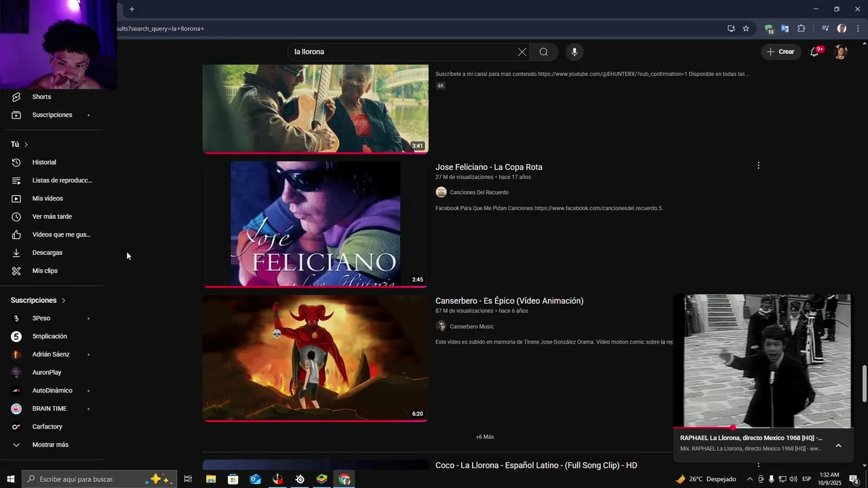Open Task View on the taskbar

pos(188,479)
